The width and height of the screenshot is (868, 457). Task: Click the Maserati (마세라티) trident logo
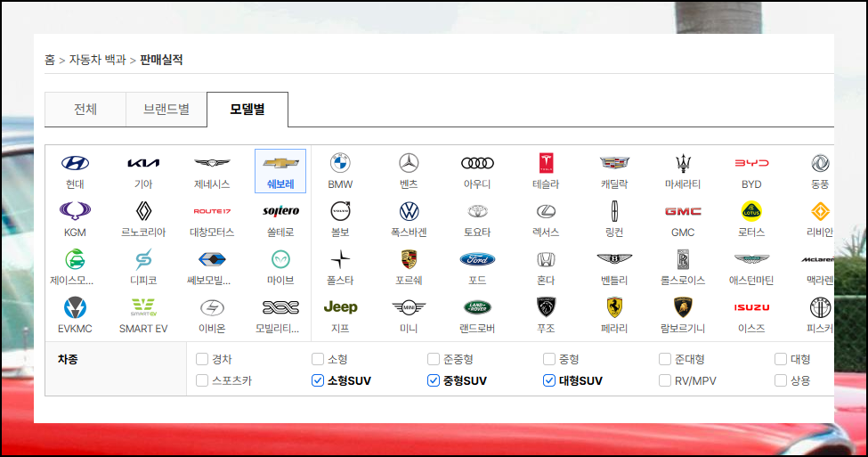click(x=683, y=163)
